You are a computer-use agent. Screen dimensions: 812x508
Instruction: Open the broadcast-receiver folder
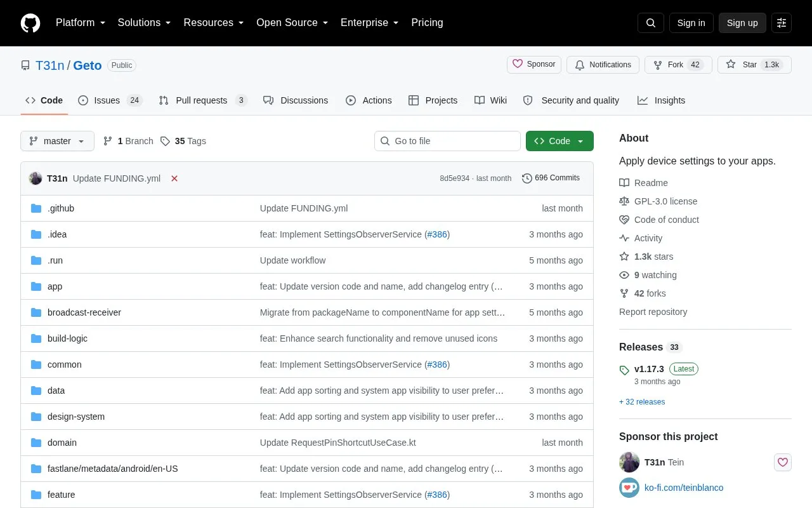coord(84,312)
